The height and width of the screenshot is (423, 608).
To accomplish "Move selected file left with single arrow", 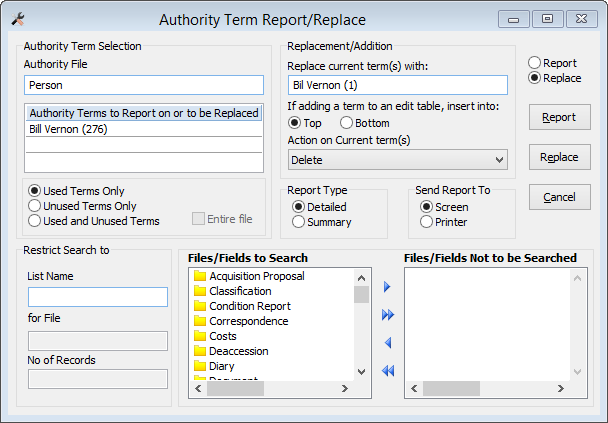I will coord(388,343).
